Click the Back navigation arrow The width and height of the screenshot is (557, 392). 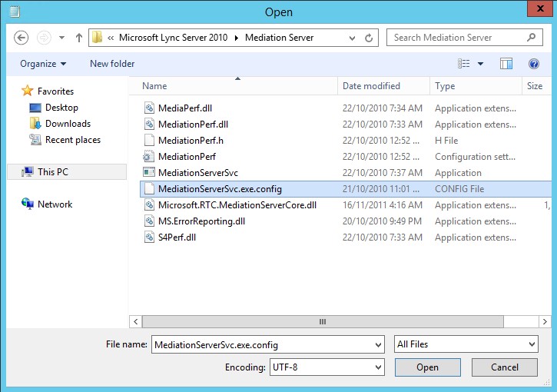(x=22, y=38)
